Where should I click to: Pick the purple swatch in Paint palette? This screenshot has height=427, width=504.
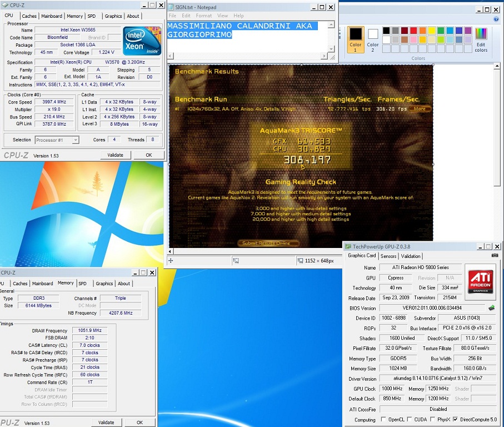point(468,31)
